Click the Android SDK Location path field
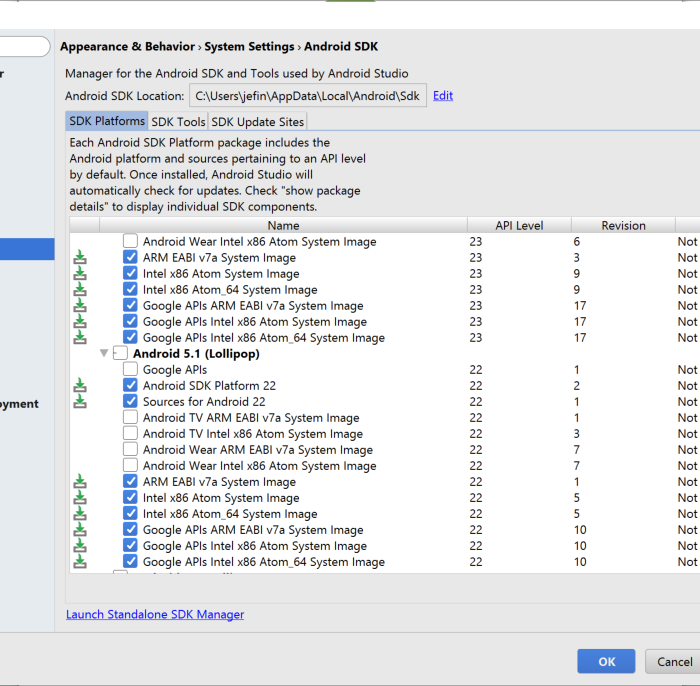The height and width of the screenshot is (686, 700). point(308,96)
